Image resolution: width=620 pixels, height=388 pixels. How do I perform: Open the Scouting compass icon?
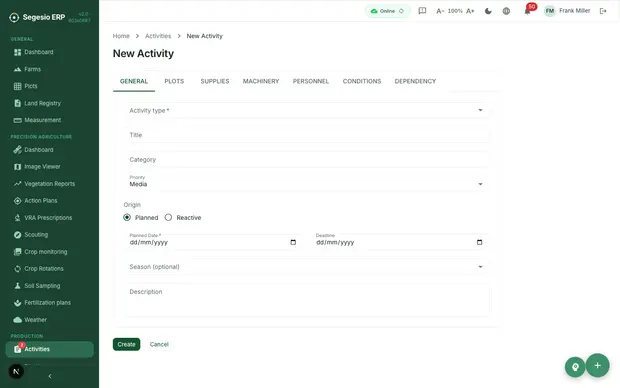[17, 235]
